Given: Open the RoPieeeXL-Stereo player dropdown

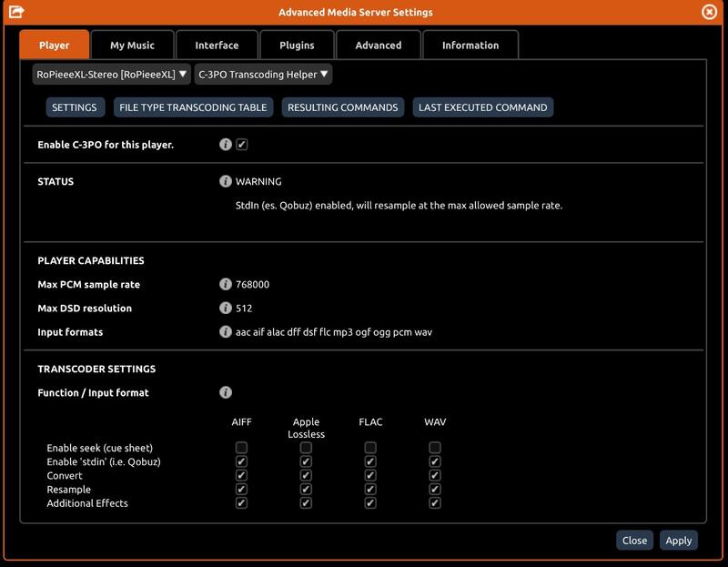Looking at the screenshot, I should pos(111,74).
